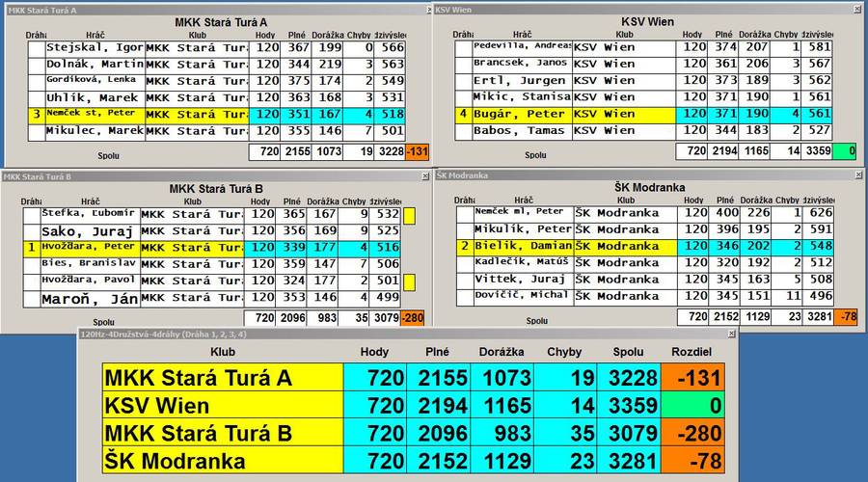Select player row Stejskal, Igor
This screenshot has width=868, height=482.
[x=95, y=47]
